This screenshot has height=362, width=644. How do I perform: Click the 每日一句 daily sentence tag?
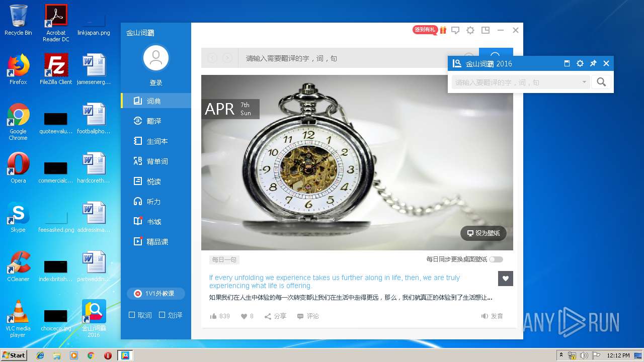coord(224,260)
